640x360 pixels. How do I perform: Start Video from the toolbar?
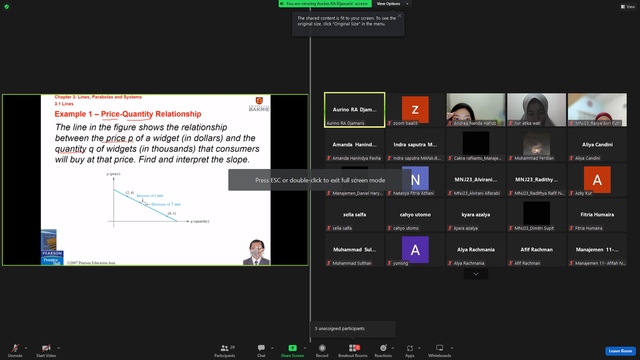(46, 350)
